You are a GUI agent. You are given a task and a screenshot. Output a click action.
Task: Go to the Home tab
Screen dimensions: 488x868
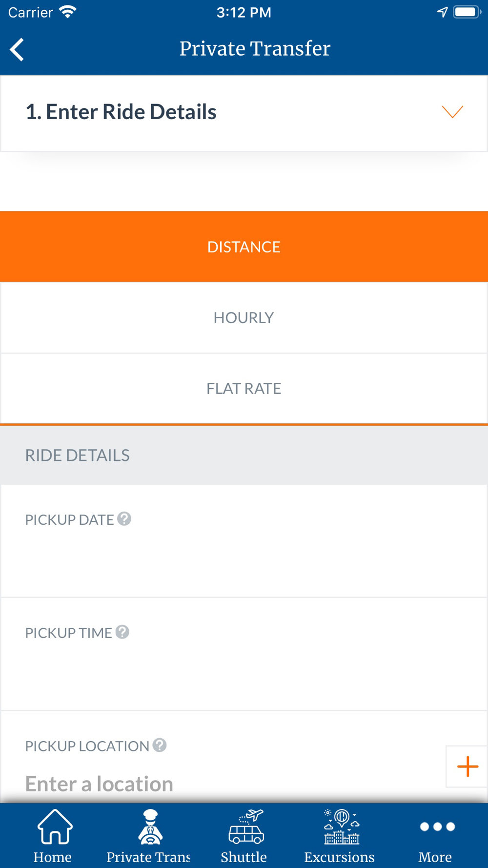point(53,836)
